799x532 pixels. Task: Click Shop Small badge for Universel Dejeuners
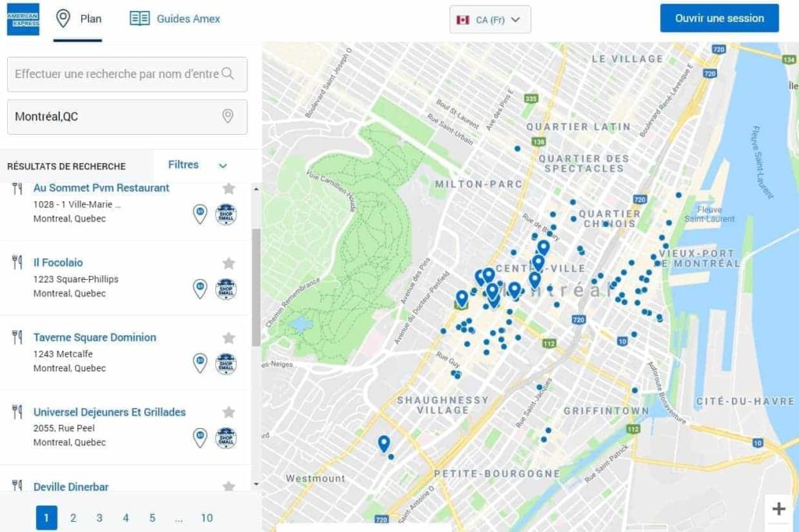(x=225, y=438)
